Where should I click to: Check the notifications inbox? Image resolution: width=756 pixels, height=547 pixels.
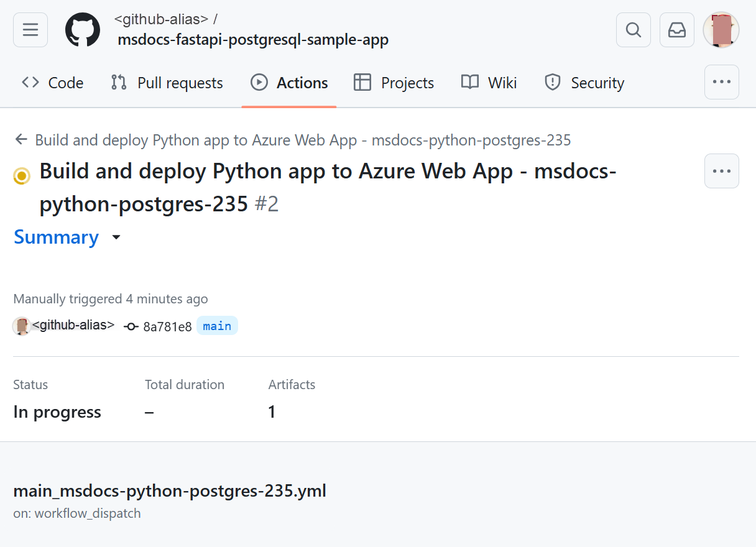[x=676, y=29]
